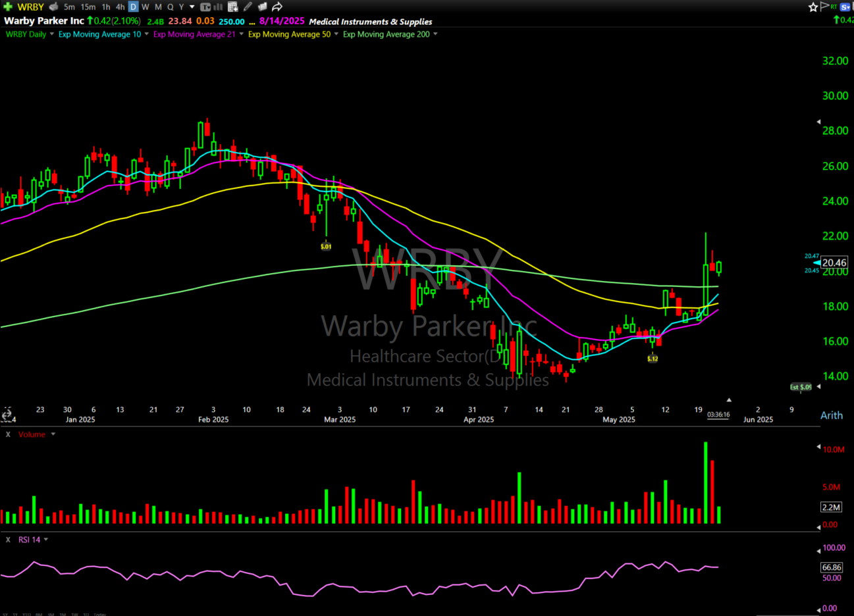Click Medical Instruments & Supplies industry label
Image resolution: width=854 pixels, height=616 pixels.
coord(371,22)
